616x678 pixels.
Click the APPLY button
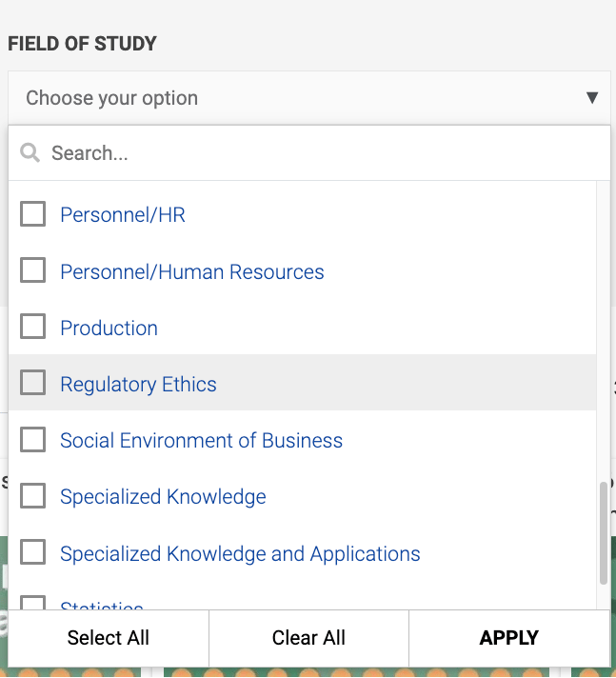pyautogui.click(x=509, y=638)
